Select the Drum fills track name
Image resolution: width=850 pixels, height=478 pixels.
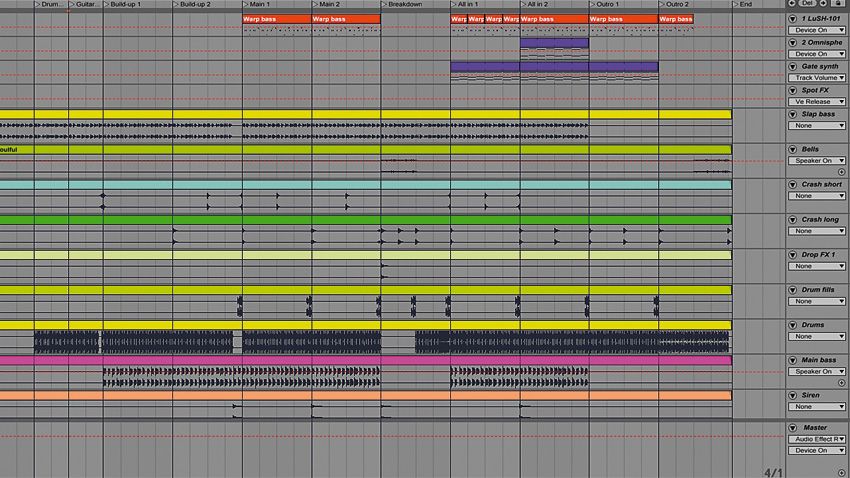coord(818,290)
